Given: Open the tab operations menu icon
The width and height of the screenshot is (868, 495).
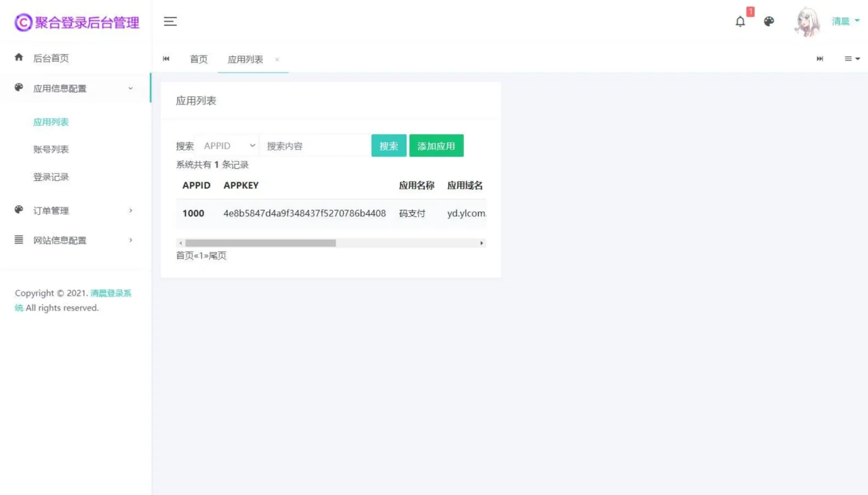Looking at the screenshot, I should tap(852, 59).
